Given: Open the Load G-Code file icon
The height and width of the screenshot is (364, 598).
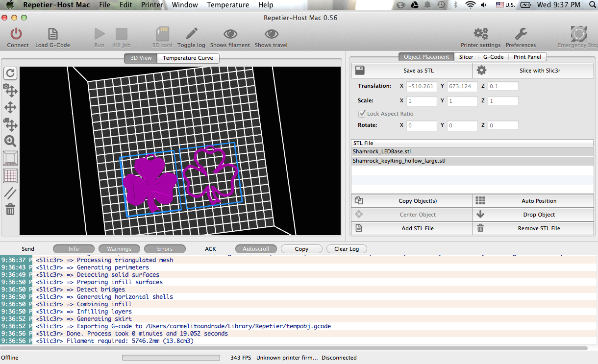Looking at the screenshot, I should click(52, 34).
